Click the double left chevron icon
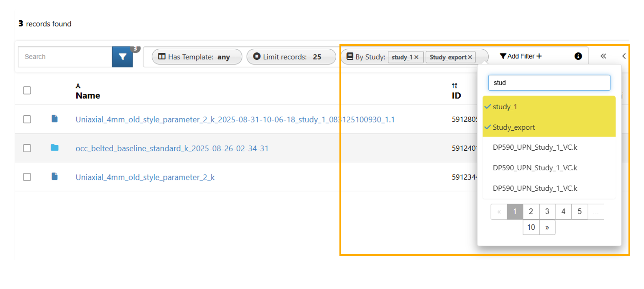644x289 pixels. point(603,56)
